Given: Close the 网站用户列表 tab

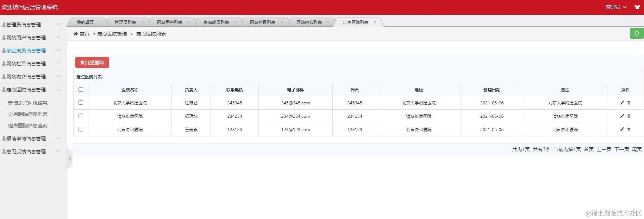Looking at the screenshot, I should [x=189, y=22].
